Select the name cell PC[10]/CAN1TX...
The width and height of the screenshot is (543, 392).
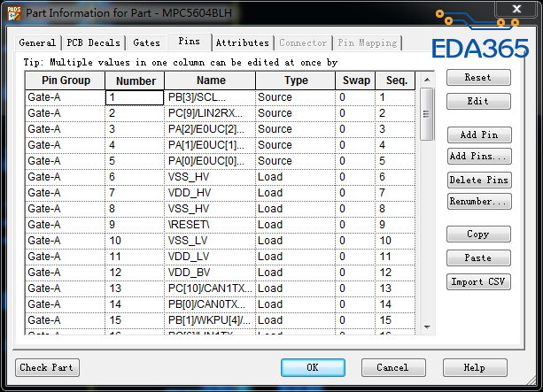pyautogui.click(x=210, y=288)
